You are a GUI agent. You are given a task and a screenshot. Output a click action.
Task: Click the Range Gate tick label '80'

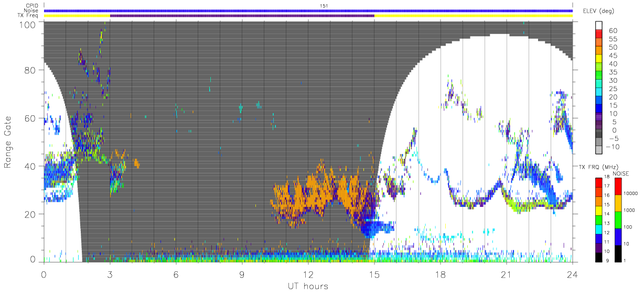(30, 70)
